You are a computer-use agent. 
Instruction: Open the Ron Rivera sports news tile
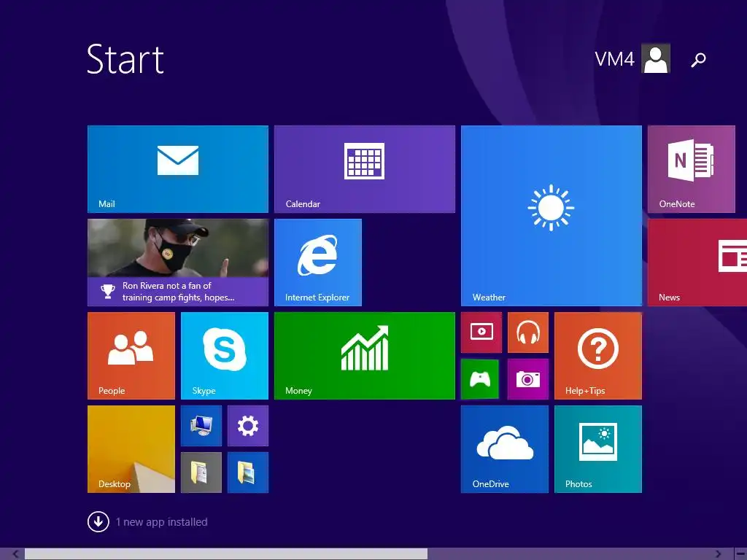pos(178,262)
